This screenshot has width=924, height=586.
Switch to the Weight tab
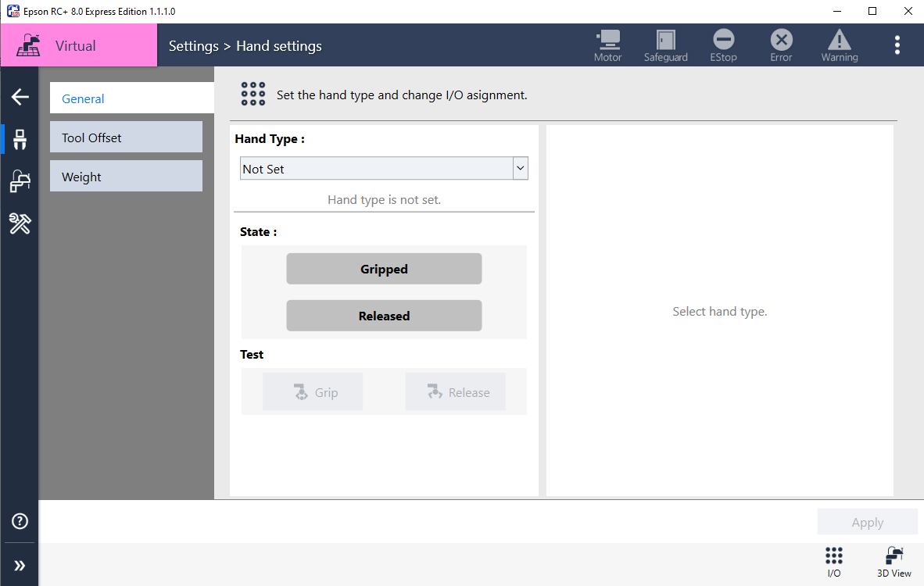126,177
